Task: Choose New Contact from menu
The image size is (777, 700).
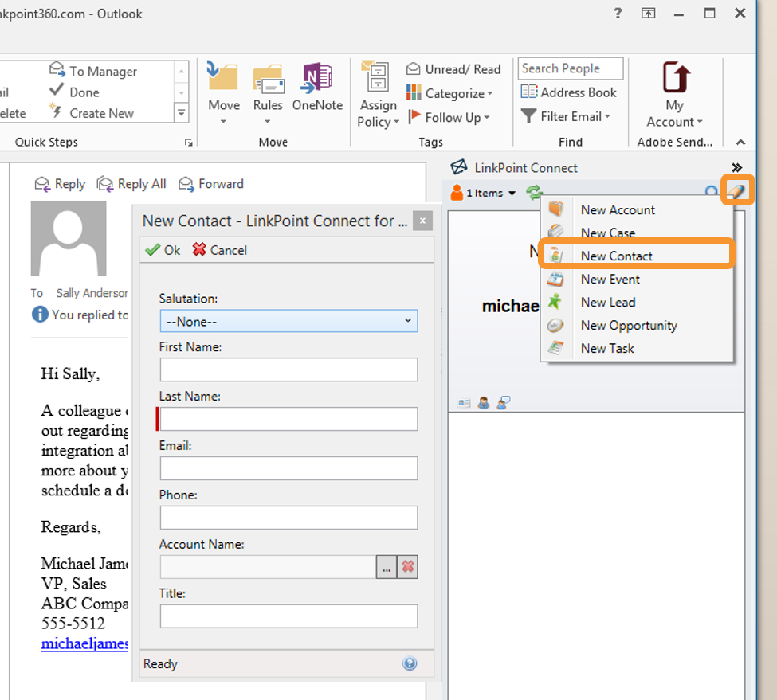Action: tap(636, 256)
